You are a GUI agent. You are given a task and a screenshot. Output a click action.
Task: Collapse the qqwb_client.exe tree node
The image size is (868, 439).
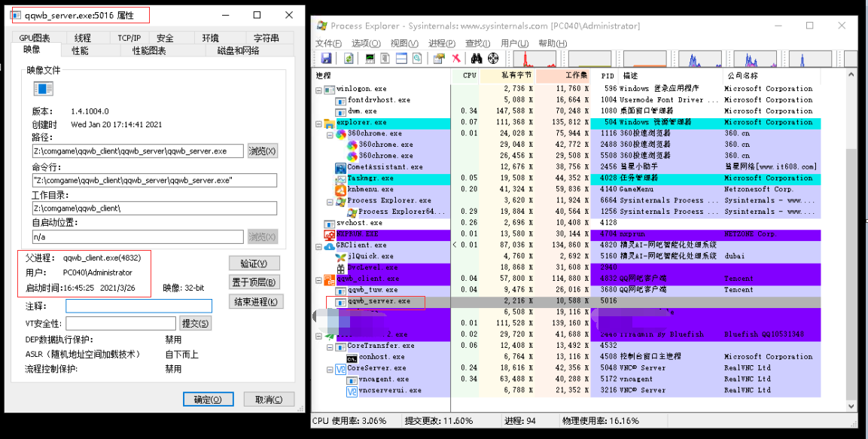pyautogui.click(x=318, y=279)
